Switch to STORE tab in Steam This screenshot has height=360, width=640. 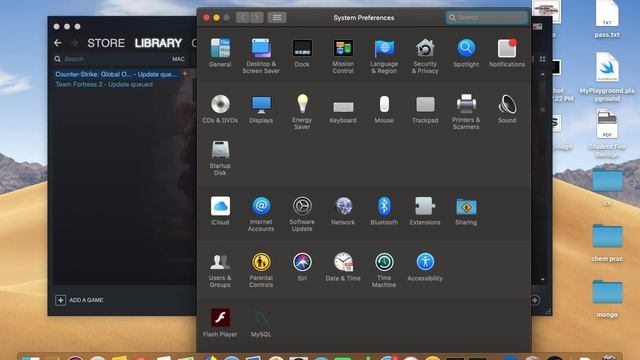[x=106, y=43]
